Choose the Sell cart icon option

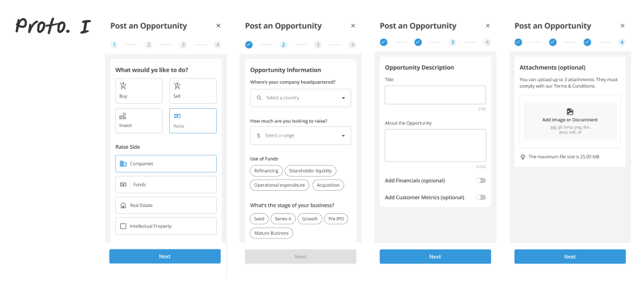pyautogui.click(x=177, y=86)
